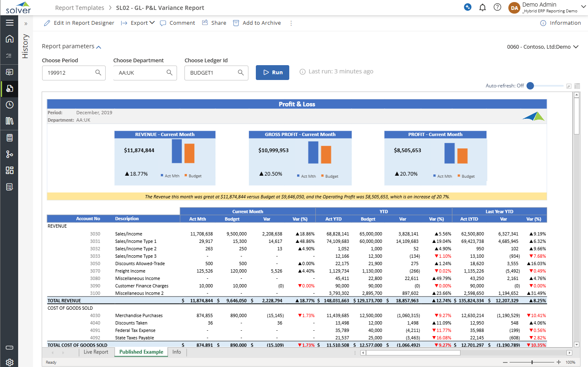The width and height of the screenshot is (588, 367).
Task: Open the dashboard tiles icon in sidebar
Action: click(9, 170)
